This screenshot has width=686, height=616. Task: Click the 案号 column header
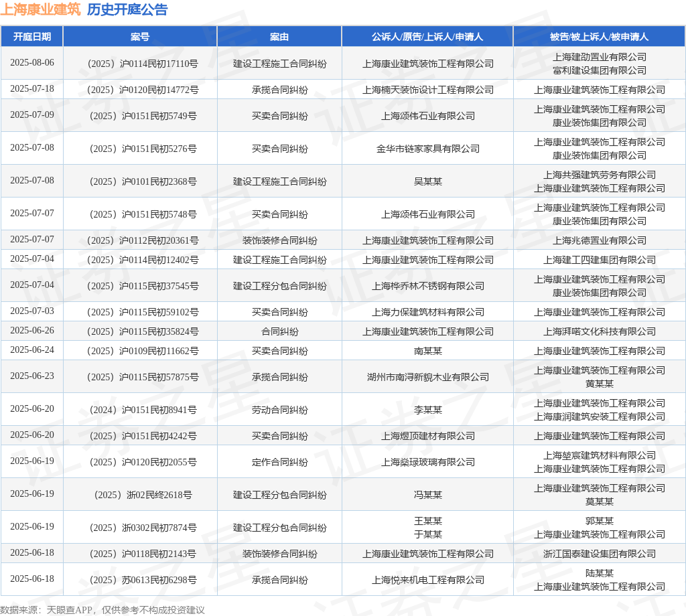click(x=140, y=37)
